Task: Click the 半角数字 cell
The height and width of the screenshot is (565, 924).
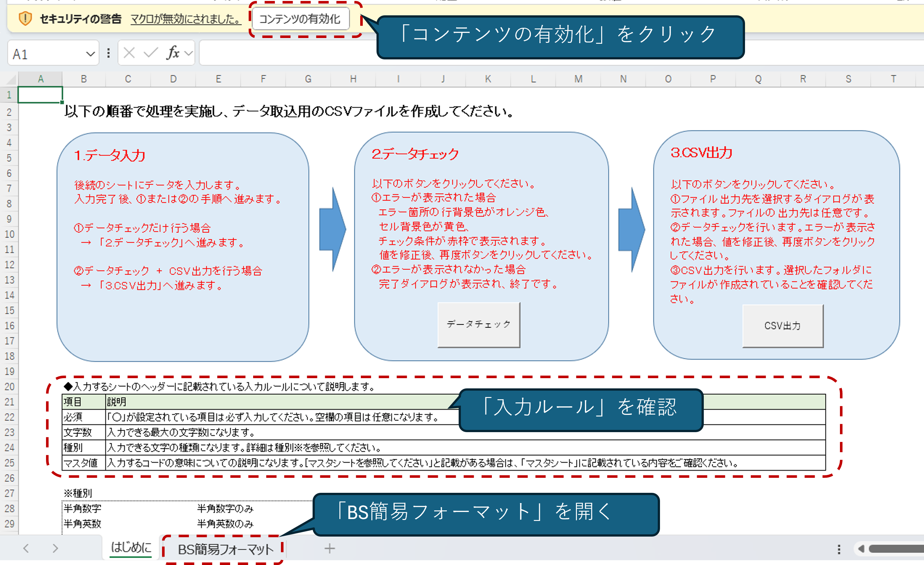Action: click(82, 508)
